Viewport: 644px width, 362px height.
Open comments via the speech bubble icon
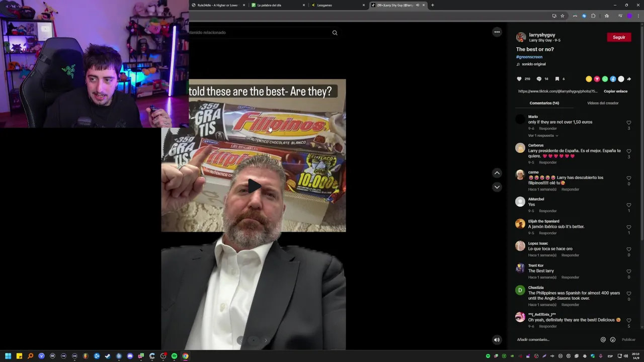(x=539, y=79)
